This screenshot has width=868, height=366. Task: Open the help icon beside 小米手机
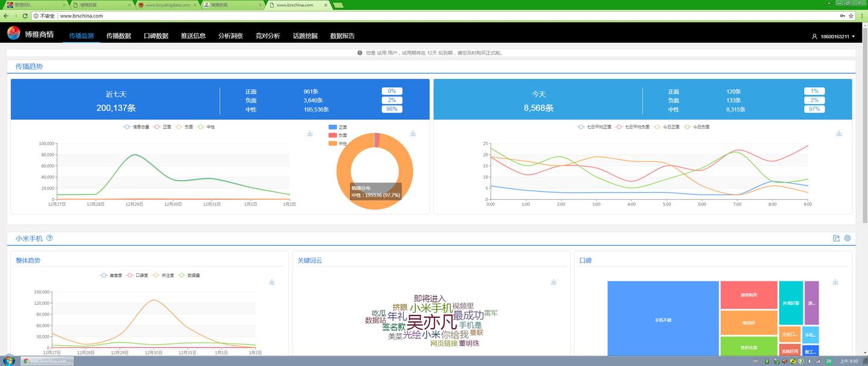tap(49, 238)
